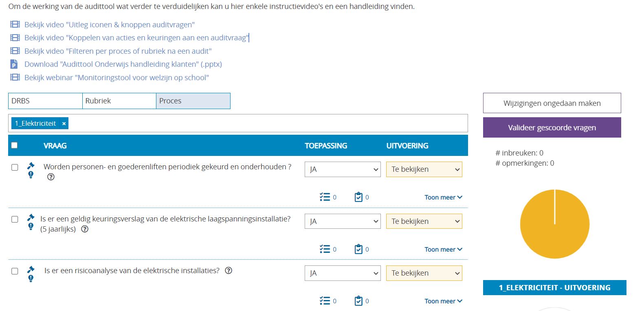
Task: Open Uitvoering "Te bekijken" dropdown for keuringsverslag question
Action: [x=424, y=221]
